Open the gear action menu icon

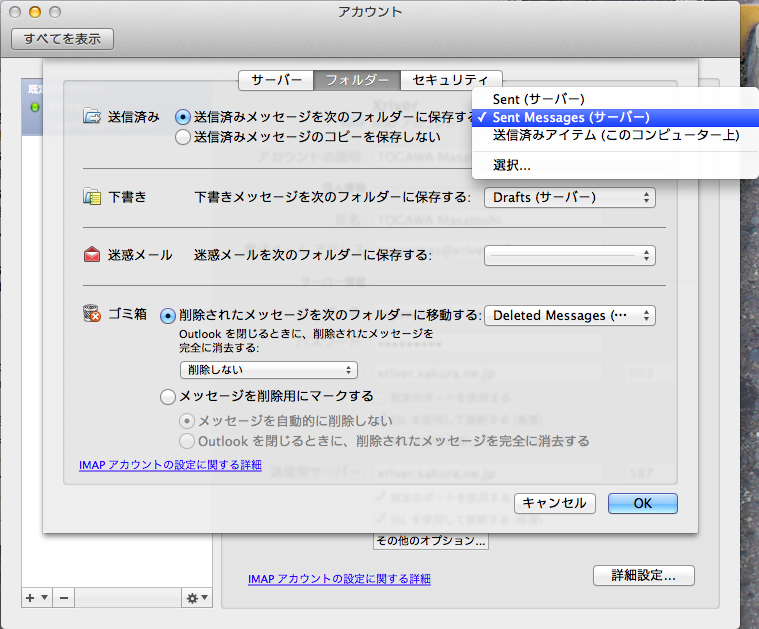pos(196,597)
